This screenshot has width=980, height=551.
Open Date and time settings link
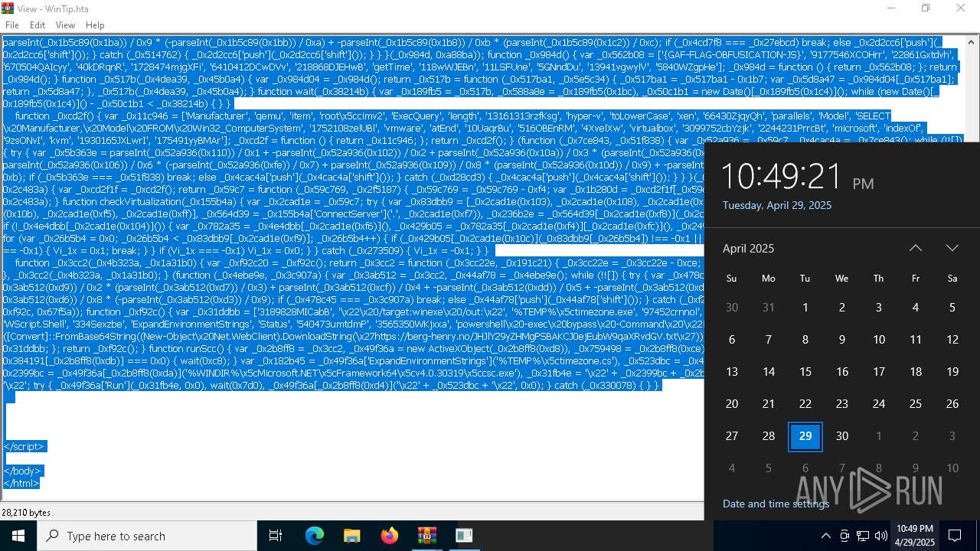point(776,504)
